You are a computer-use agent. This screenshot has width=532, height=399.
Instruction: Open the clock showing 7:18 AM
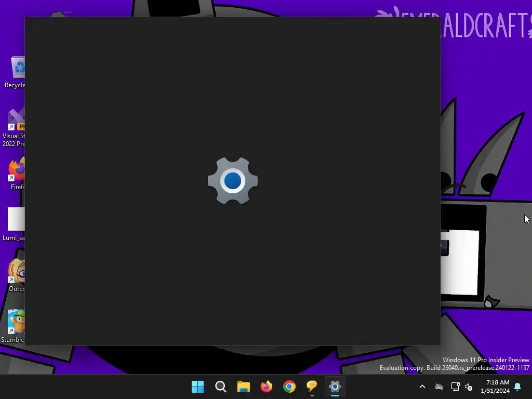click(495, 387)
